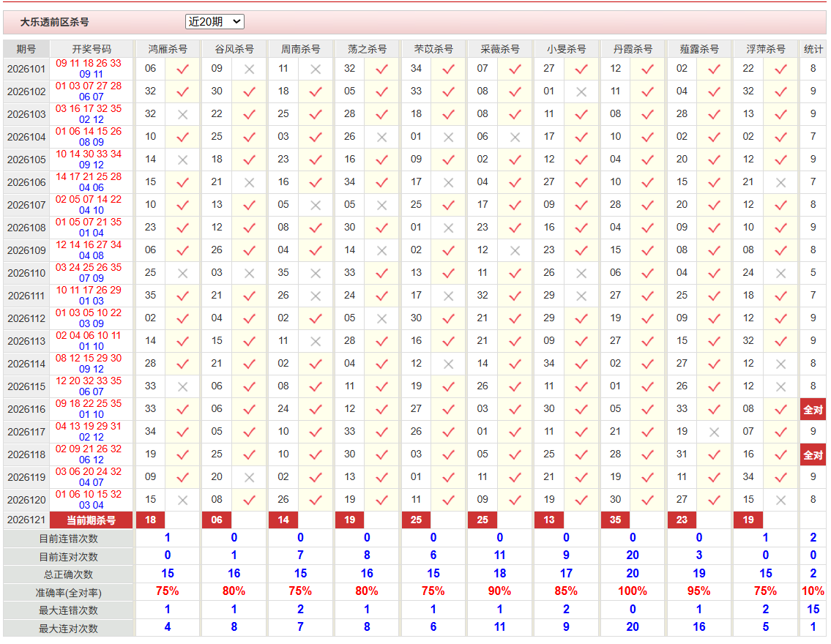Select the period number 2026101
The width and height of the screenshot is (831, 644).
point(26,70)
